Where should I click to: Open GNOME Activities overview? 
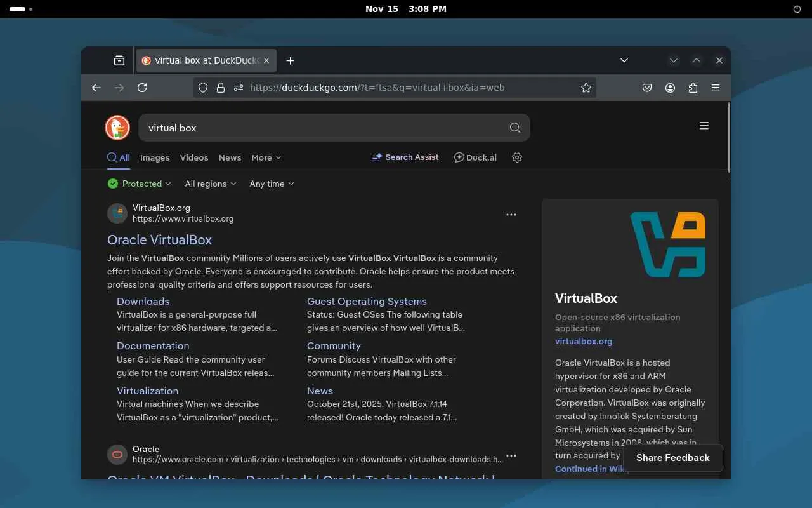21,9
